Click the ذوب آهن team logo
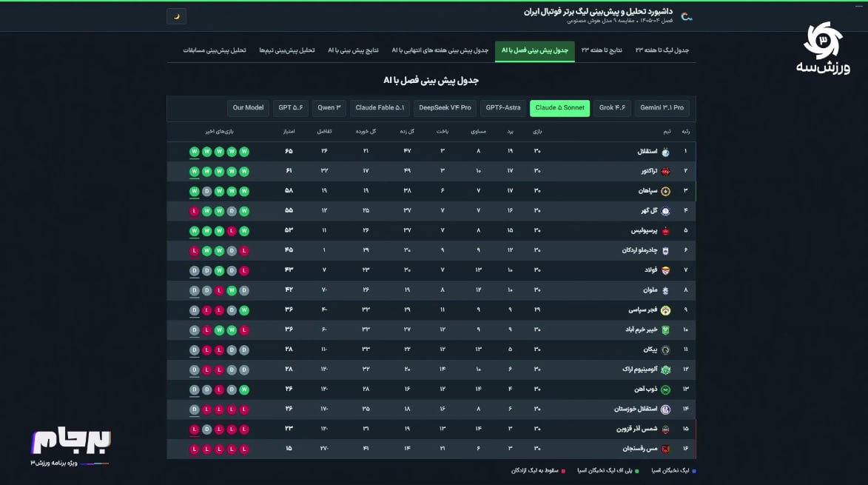Image resolution: width=868 pixels, height=485 pixels. coord(665,389)
